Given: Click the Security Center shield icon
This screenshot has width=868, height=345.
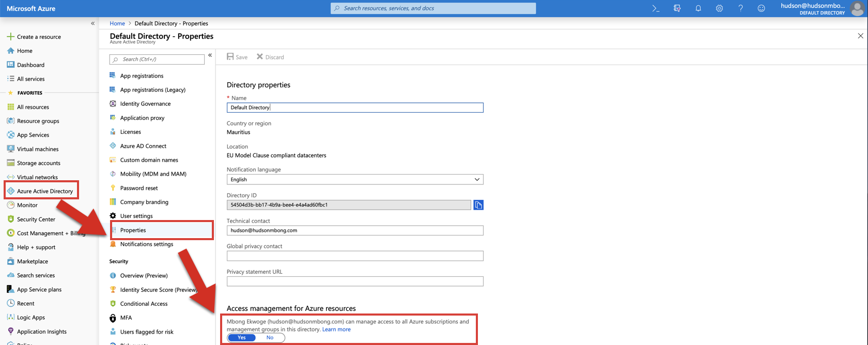Looking at the screenshot, I should point(10,219).
